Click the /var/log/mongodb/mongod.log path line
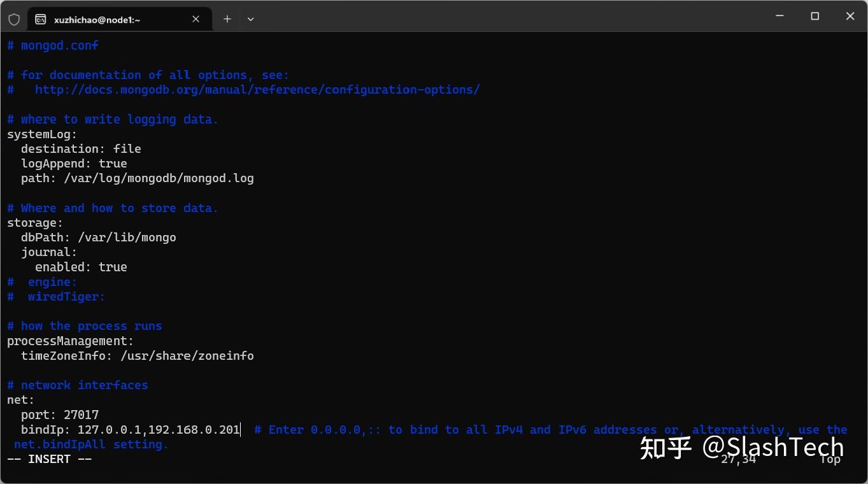The image size is (868, 484). click(x=137, y=178)
